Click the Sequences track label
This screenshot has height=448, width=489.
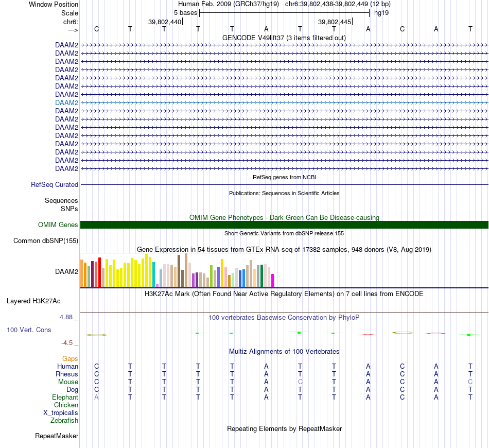click(x=61, y=201)
